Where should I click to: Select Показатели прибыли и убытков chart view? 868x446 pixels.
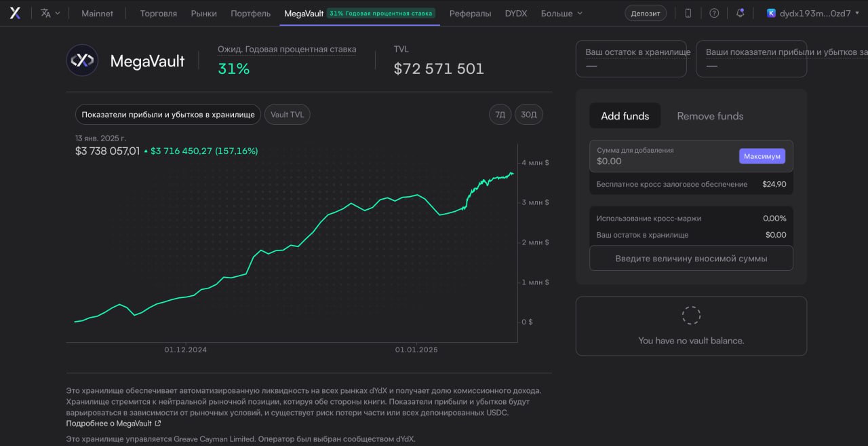coord(167,115)
